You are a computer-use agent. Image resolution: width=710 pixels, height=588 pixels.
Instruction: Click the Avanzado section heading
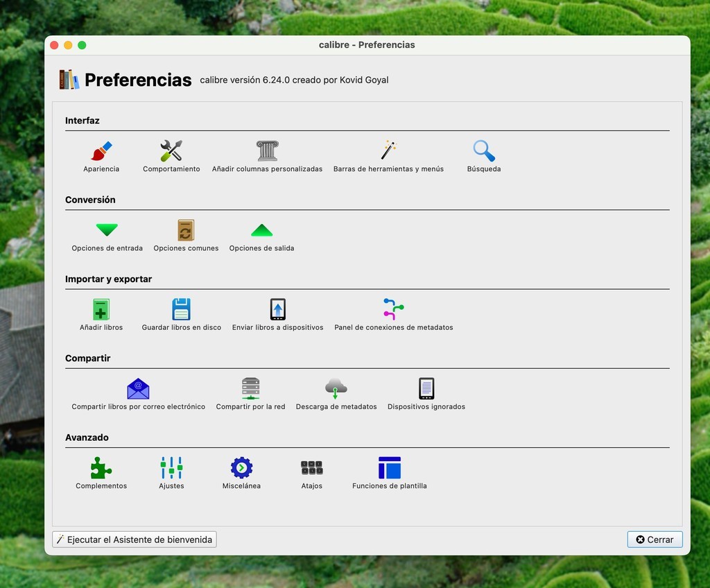tap(87, 438)
